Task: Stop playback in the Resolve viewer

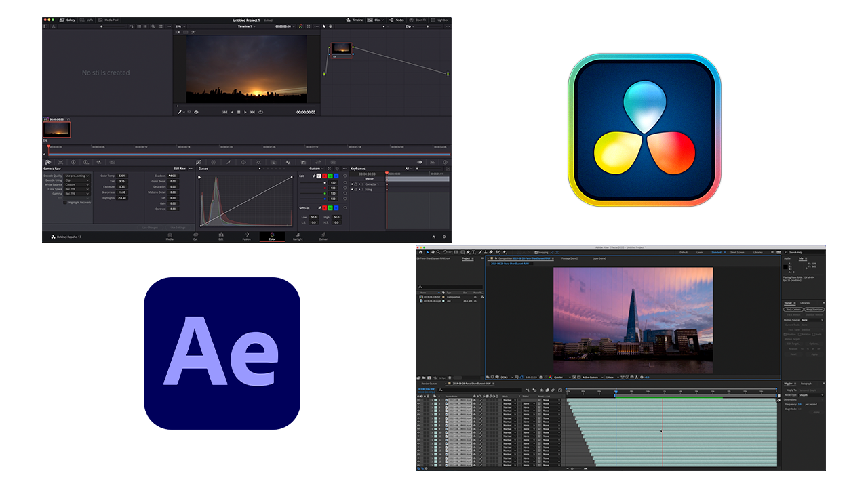Action: coord(239,112)
